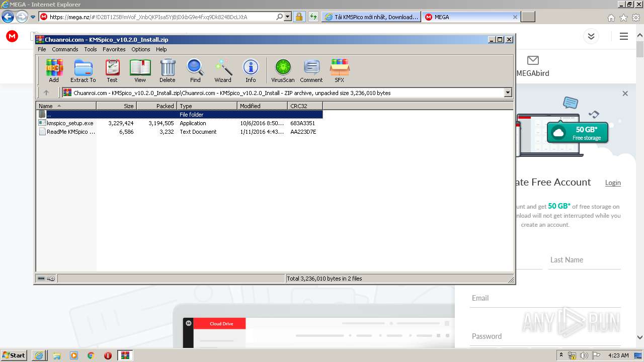Click the MEGAbird envelope icon
This screenshot has height=362, width=644.
coord(533,60)
